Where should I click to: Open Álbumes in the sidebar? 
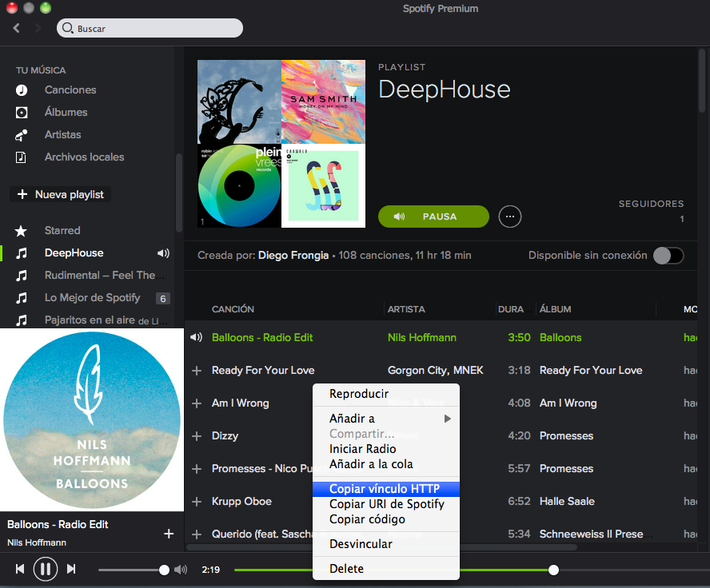[x=66, y=113]
